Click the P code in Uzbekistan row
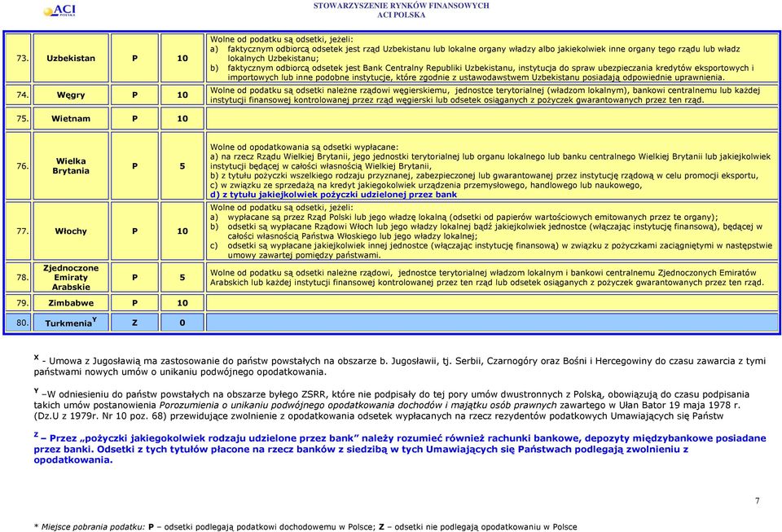 pyautogui.click(x=134, y=59)
